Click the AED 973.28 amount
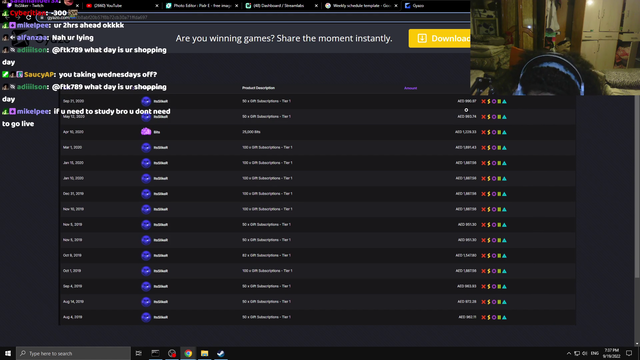This screenshot has width=640, height=360. pos(467,302)
